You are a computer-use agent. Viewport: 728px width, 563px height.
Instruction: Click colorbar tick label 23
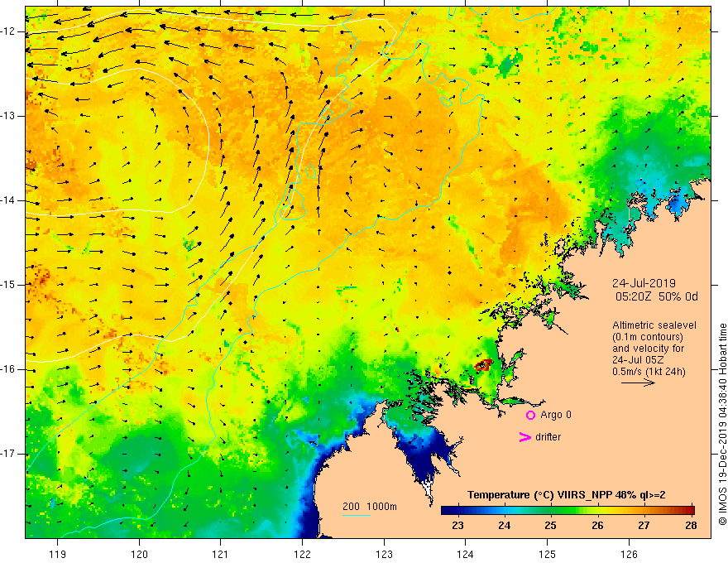point(457,526)
